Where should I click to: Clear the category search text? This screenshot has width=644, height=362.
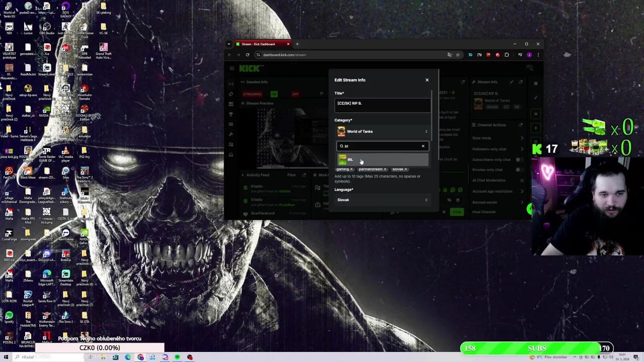423,146
